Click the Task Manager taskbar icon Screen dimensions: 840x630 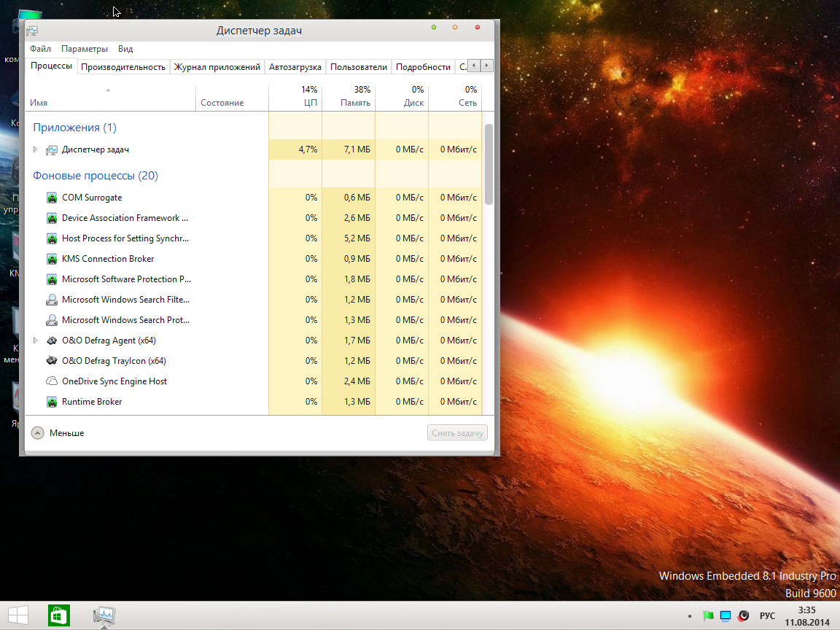(104, 615)
